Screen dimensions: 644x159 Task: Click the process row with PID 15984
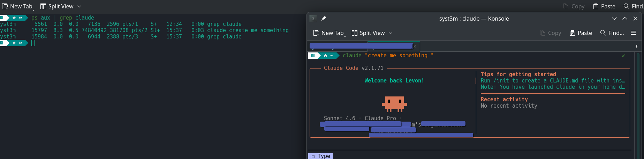click(x=121, y=37)
